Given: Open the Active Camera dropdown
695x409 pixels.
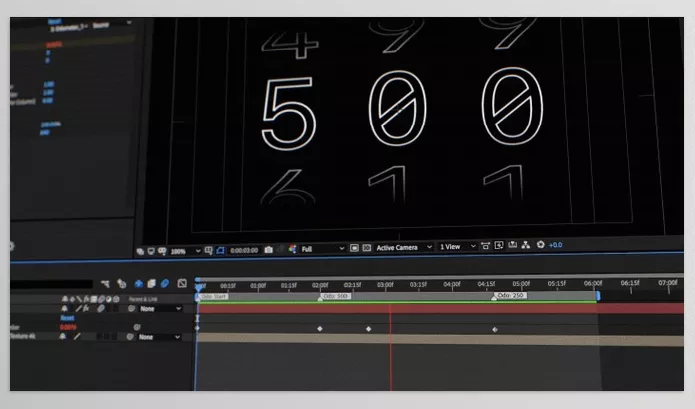Looking at the screenshot, I should click(403, 247).
